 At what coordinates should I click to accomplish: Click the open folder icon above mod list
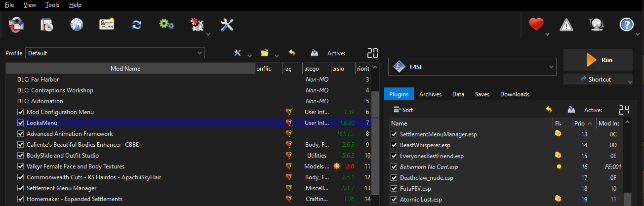coord(265,53)
